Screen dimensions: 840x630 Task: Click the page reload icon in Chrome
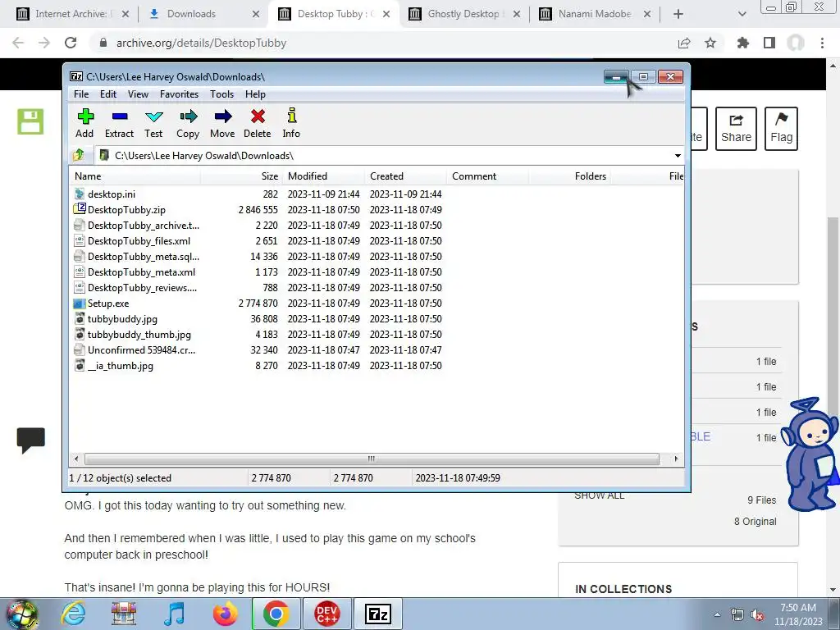[x=71, y=43]
